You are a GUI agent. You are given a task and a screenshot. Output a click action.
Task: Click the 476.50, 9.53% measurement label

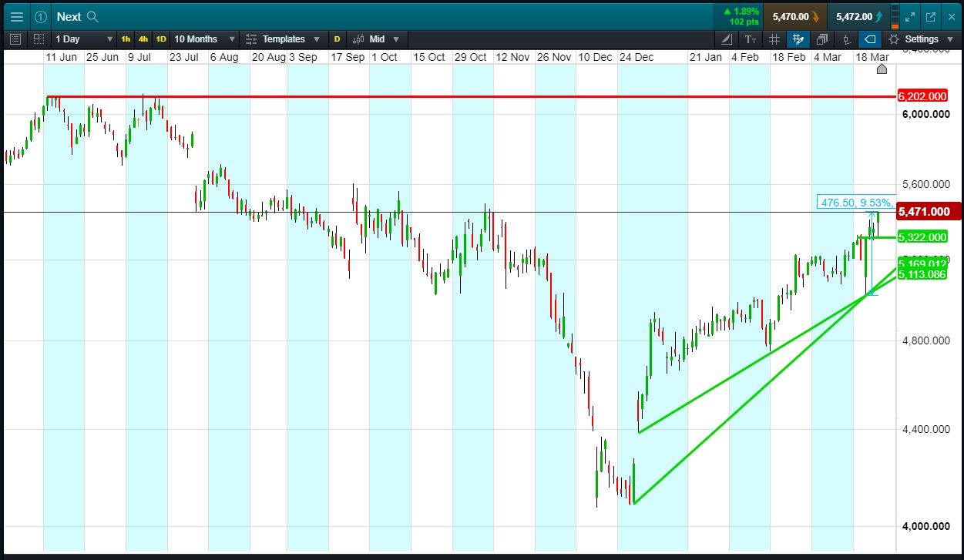[856, 203]
